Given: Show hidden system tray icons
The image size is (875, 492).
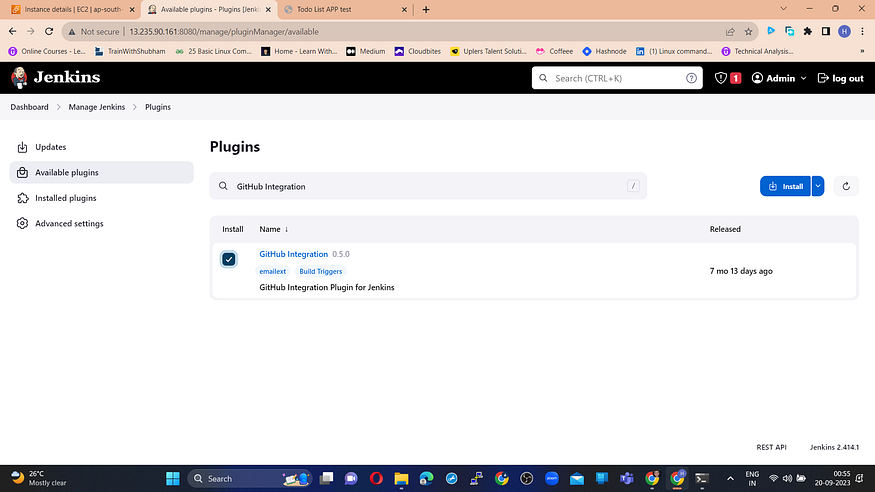Looking at the screenshot, I should [730, 479].
